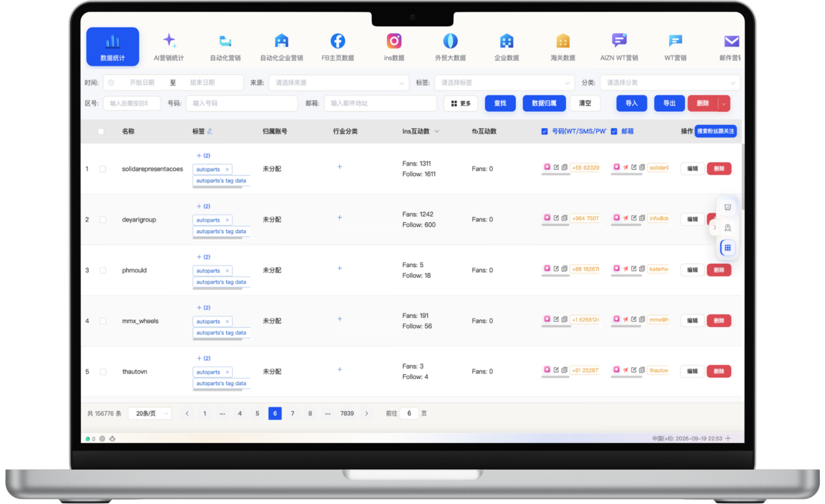
Task: Copy phone number icon in deyarigroup row
Action: [x=564, y=218]
